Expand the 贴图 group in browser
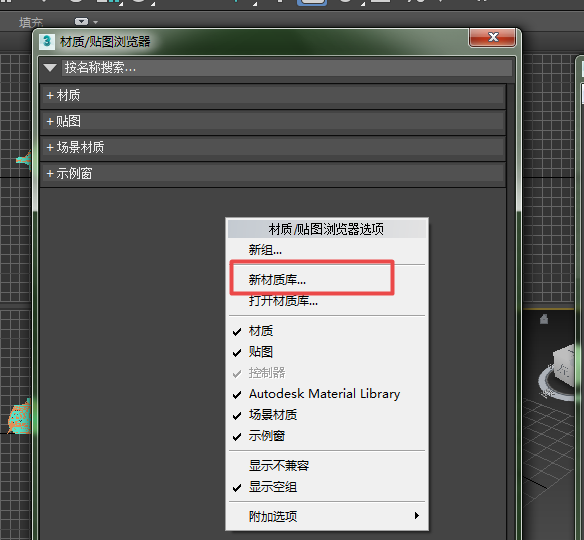584x540 pixels. [x=273, y=121]
